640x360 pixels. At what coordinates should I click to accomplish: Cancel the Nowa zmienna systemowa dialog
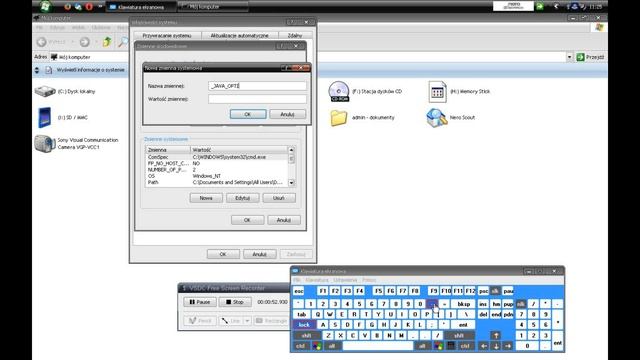click(287, 114)
